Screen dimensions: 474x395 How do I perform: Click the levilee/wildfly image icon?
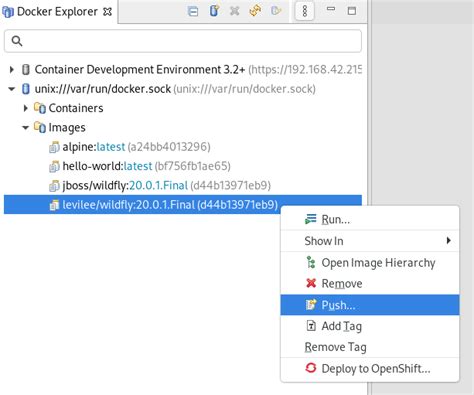[x=54, y=205]
